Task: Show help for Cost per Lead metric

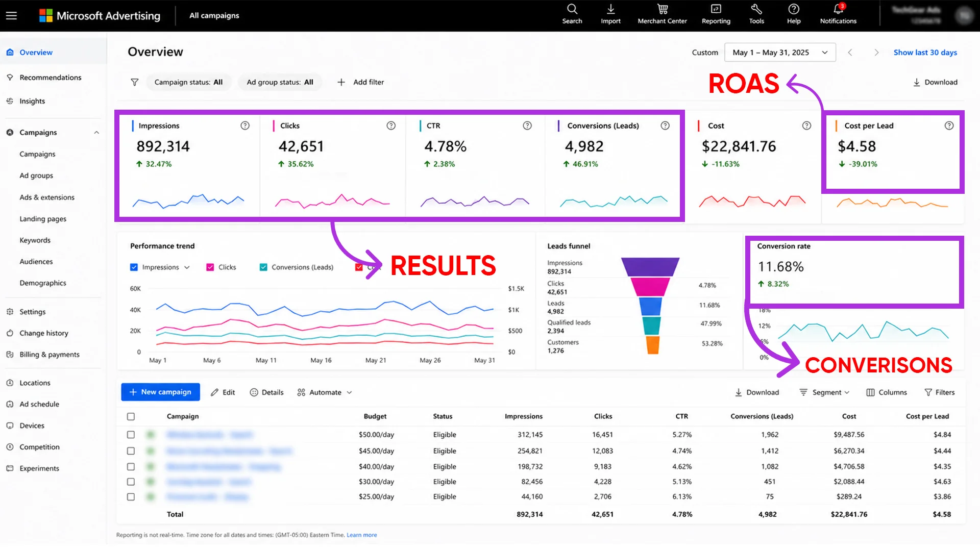Action: point(949,126)
